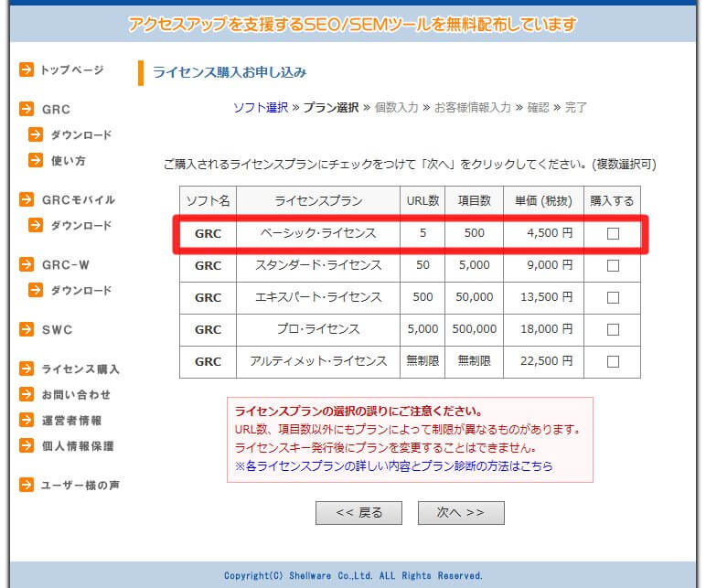Open the GRC menu link
The height and width of the screenshot is (588, 706).
57,110
